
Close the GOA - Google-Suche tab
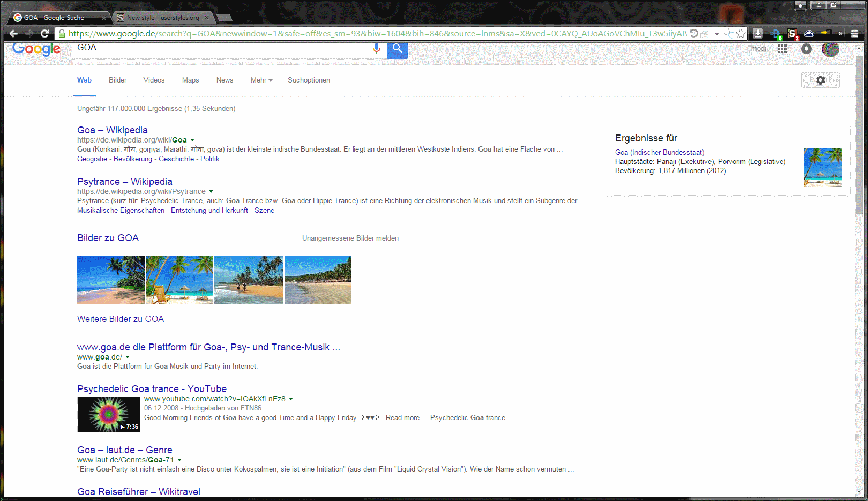(104, 18)
